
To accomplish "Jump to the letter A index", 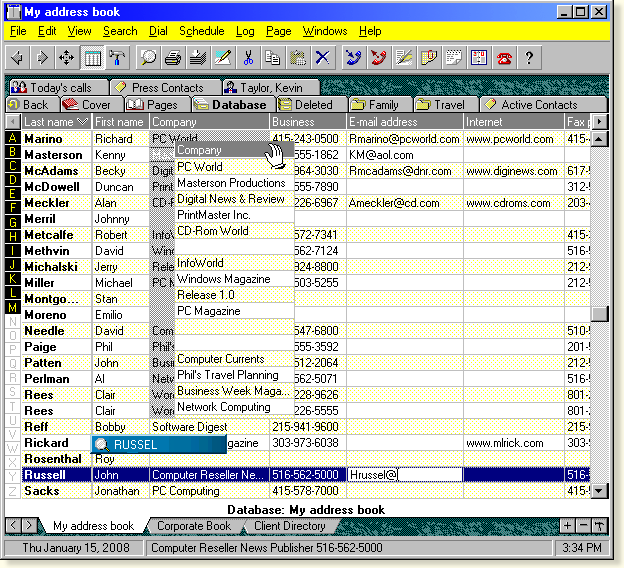I will (x=13, y=138).
